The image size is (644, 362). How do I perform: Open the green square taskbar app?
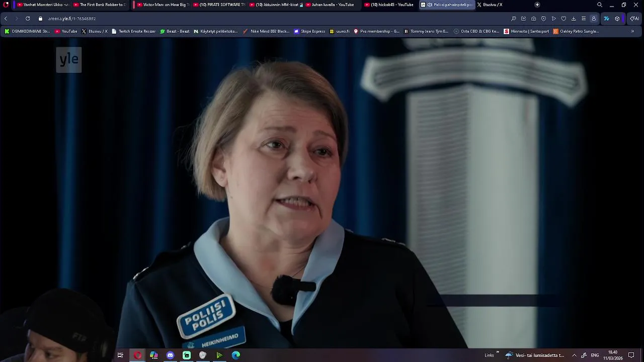pos(187,355)
